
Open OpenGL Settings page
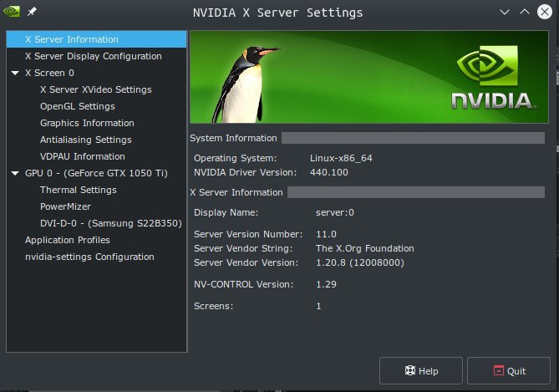click(x=78, y=106)
